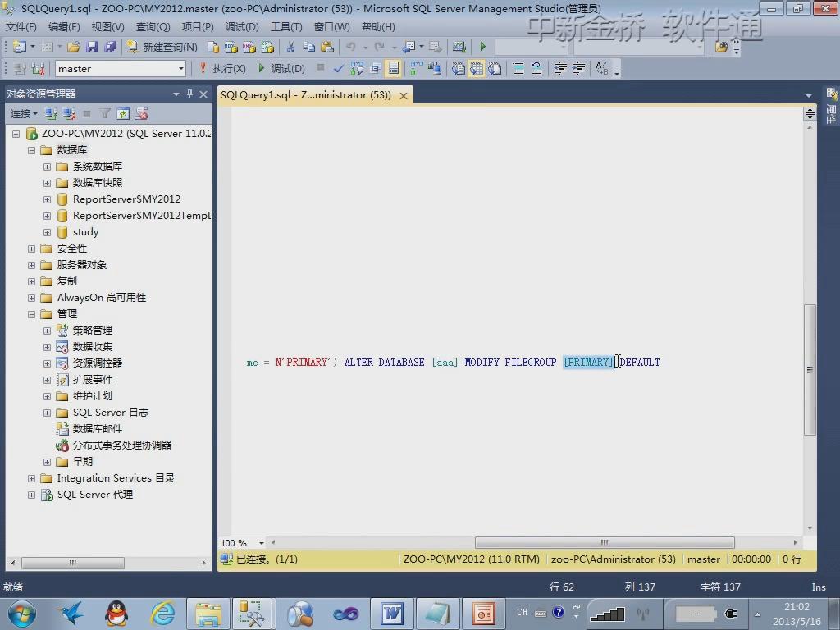Expand the study database node

(47, 232)
